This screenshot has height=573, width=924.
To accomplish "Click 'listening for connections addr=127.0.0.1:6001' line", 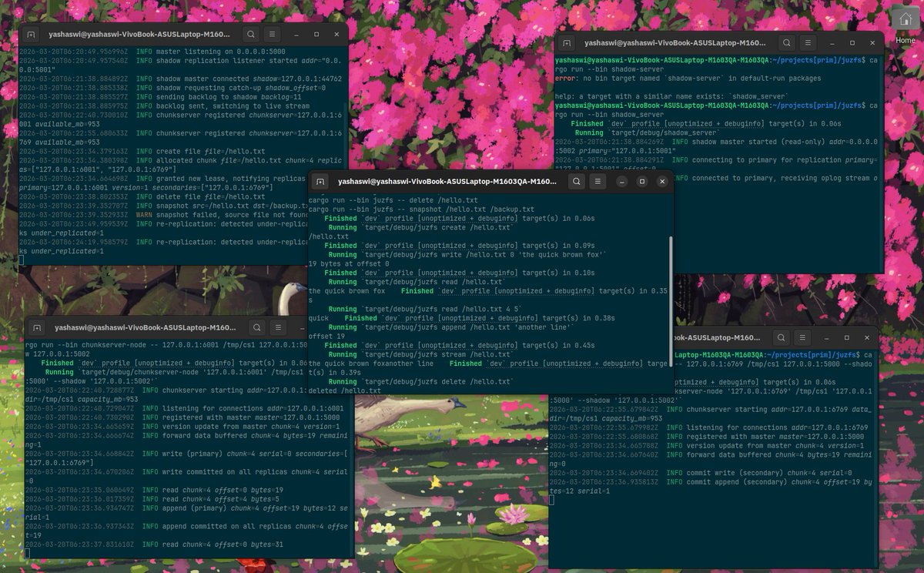I will 184,407.
